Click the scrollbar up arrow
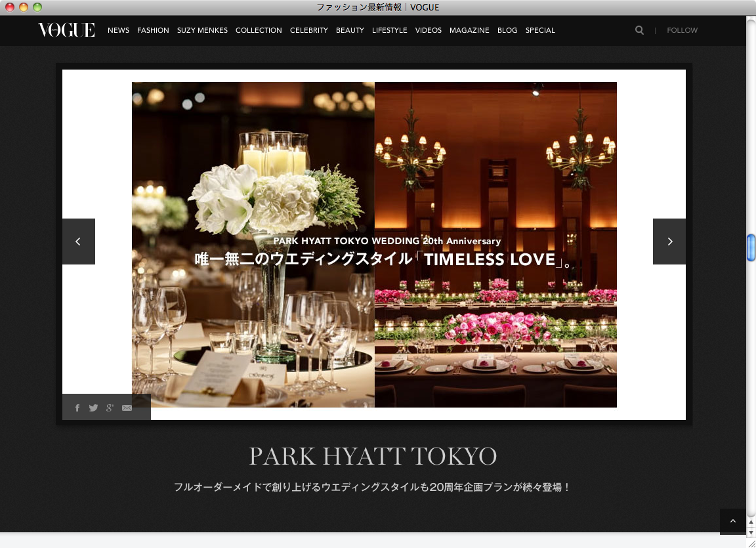 (751, 522)
